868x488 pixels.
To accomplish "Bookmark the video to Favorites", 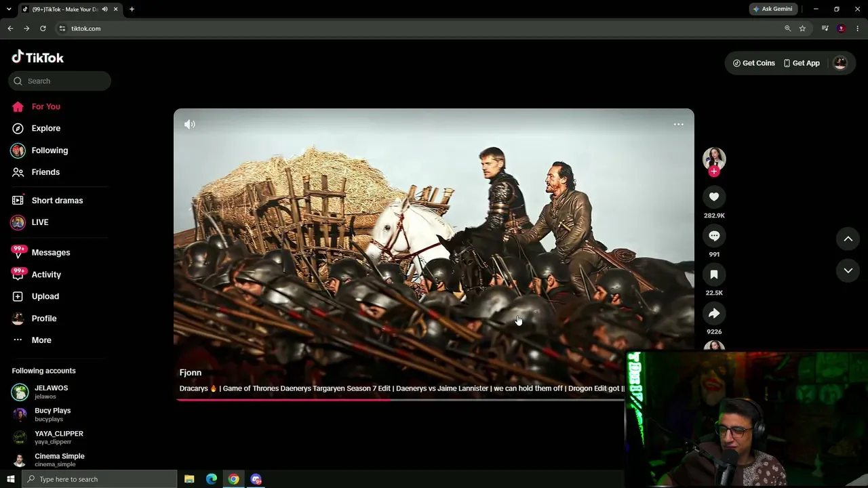I will click(x=714, y=274).
